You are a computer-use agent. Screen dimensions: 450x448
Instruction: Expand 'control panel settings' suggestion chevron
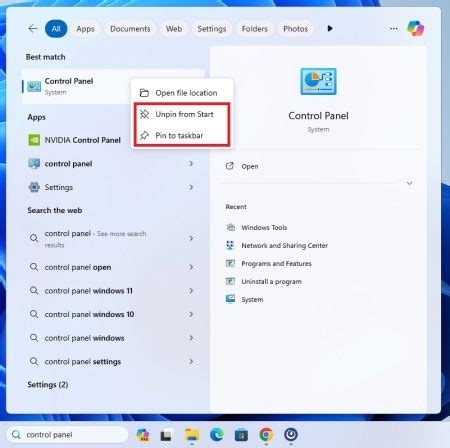tap(191, 361)
